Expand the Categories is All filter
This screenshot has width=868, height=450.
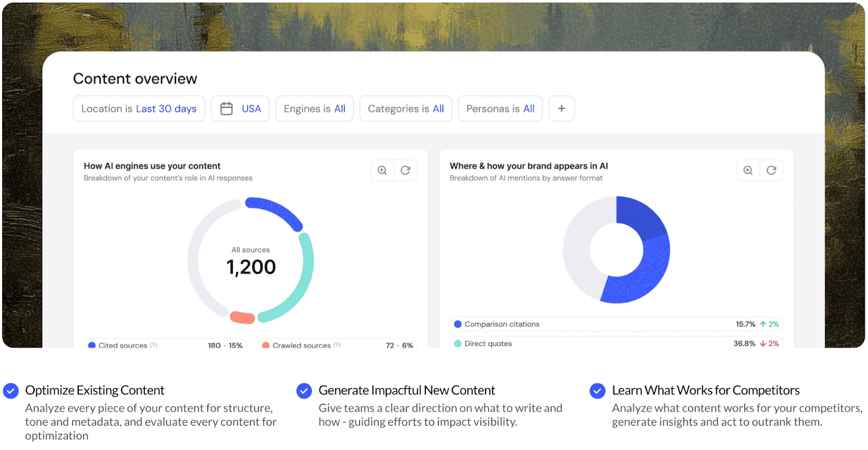pyautogui.click(x=405, y=108)
